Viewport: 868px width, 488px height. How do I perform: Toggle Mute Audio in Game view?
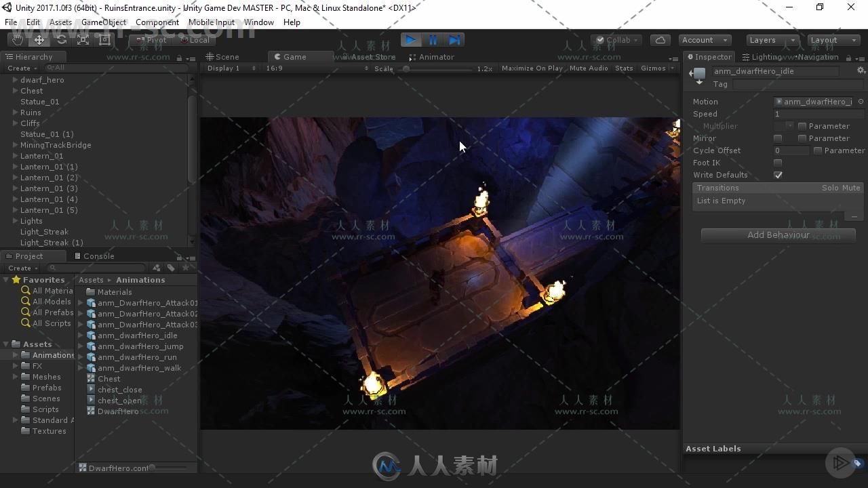pos(589,68)
